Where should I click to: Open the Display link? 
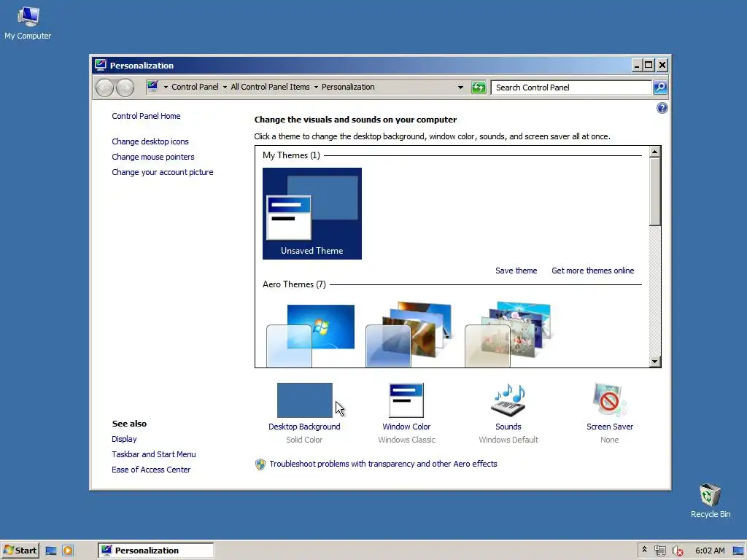(124, 439)
